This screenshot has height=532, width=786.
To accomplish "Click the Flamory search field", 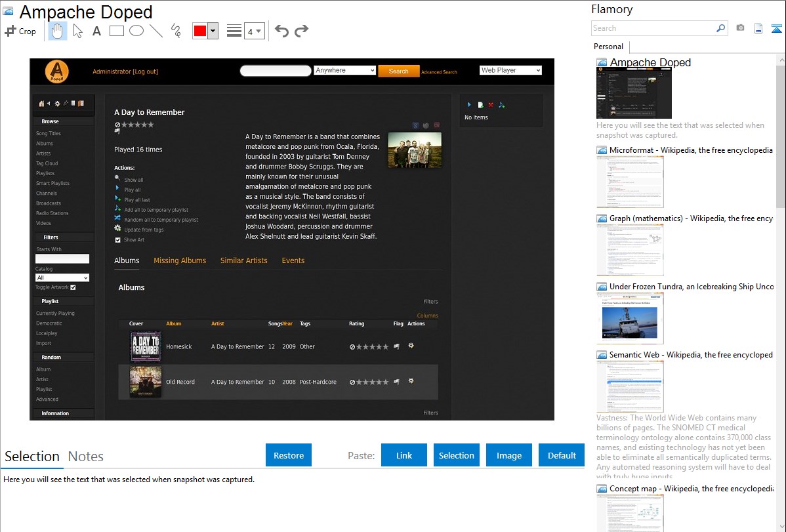I will pos(653,28).
